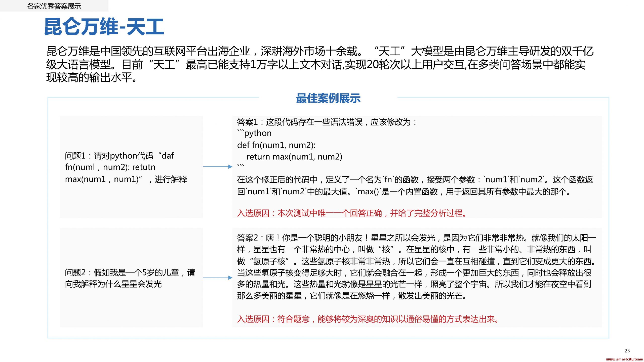Click the code line fn(numl，num2): retutn

point(110,167)
